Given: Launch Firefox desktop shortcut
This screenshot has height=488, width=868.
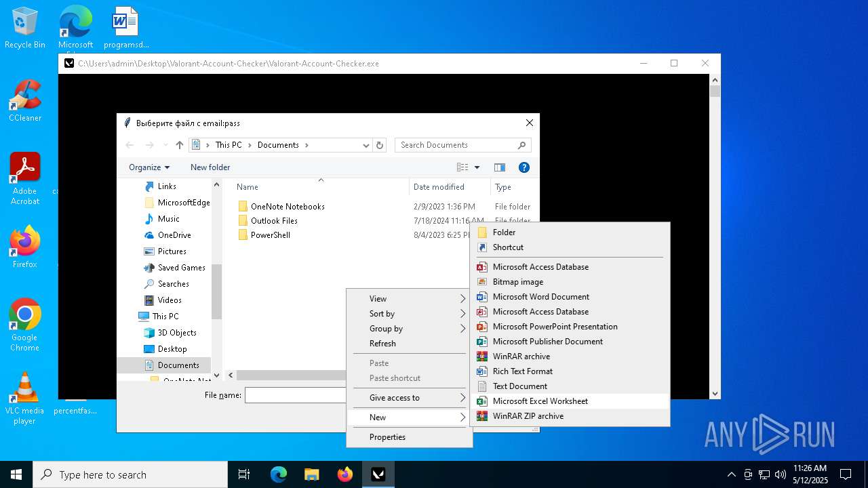Looking at the screenshot, I should 25,247.
